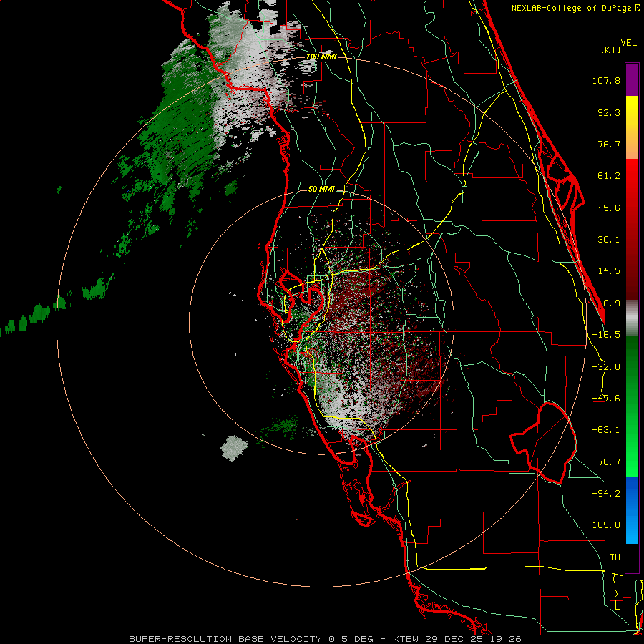Image resolution: width=644 pixels, height=644 pixels.
Task: Select the purple segment of the velocity color bar
Action: tap(632, 79)
